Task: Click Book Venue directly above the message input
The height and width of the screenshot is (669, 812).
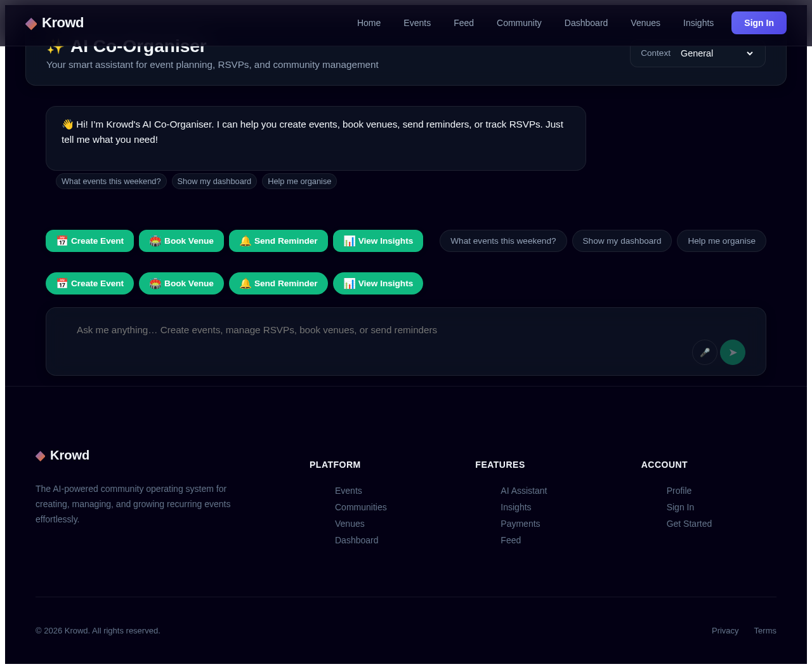Action: pos(181,283)
